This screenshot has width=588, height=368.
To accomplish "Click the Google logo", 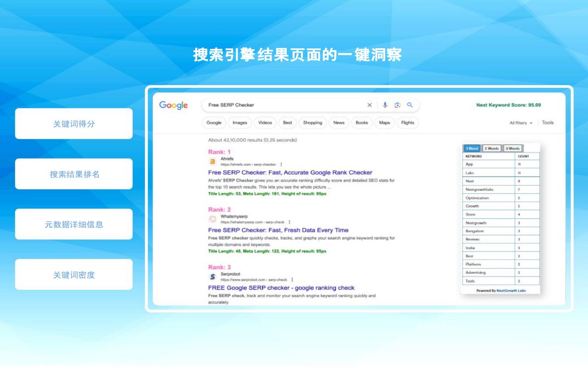I will (x=173, y=105).
